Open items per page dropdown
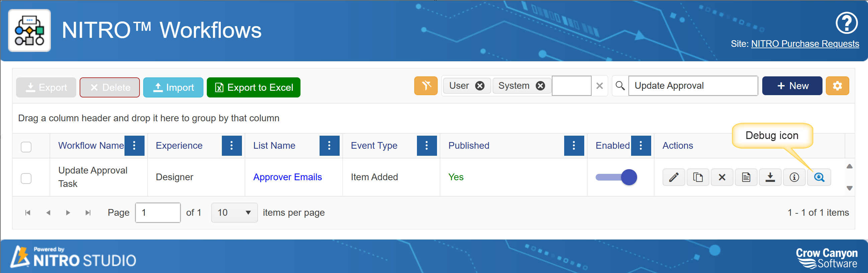The height and width of the screenshot is (273, 868). pyautogui.click(x=235, y=213)
